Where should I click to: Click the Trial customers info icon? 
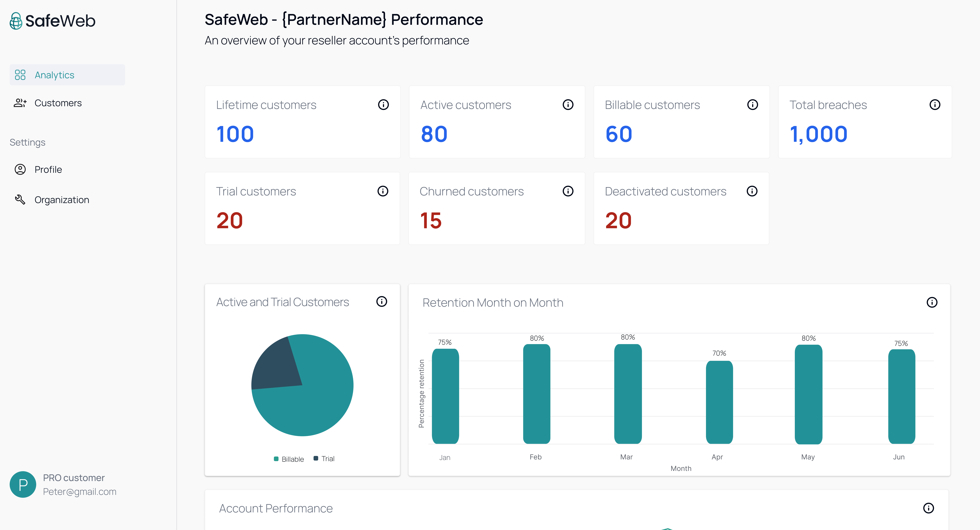[383, 191]
